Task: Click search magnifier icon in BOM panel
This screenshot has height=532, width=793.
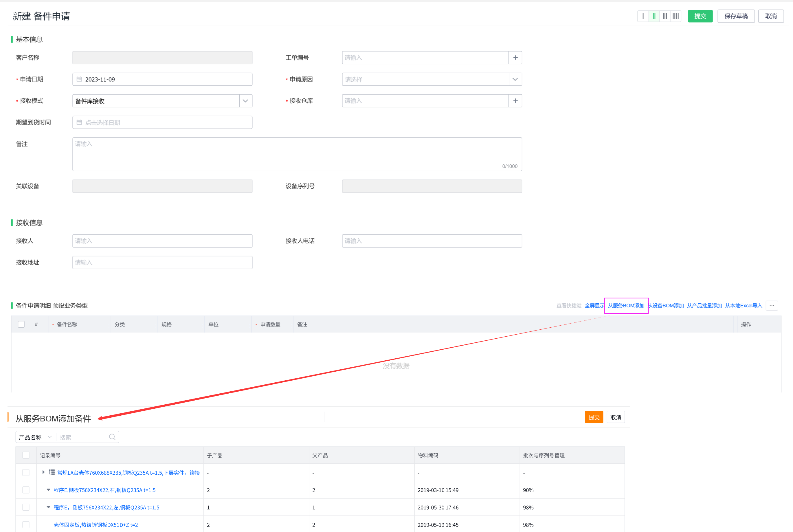Action: [112, 437]
